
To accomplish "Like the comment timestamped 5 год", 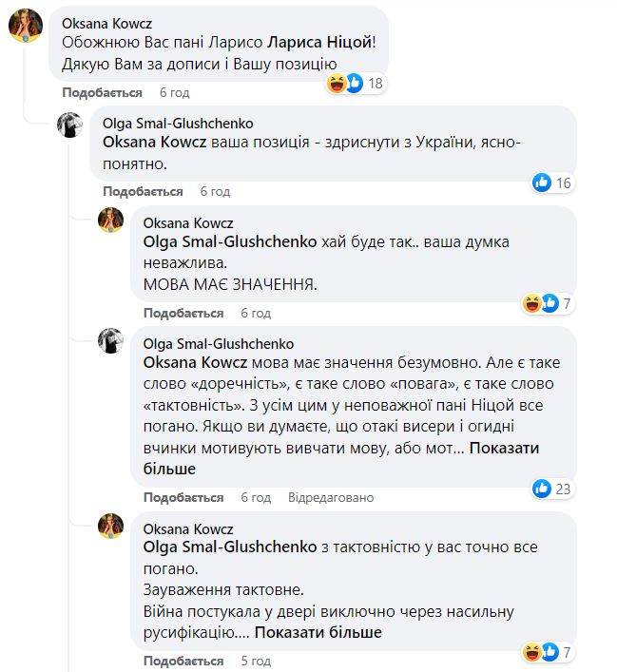I will click(x=183, y=660).
